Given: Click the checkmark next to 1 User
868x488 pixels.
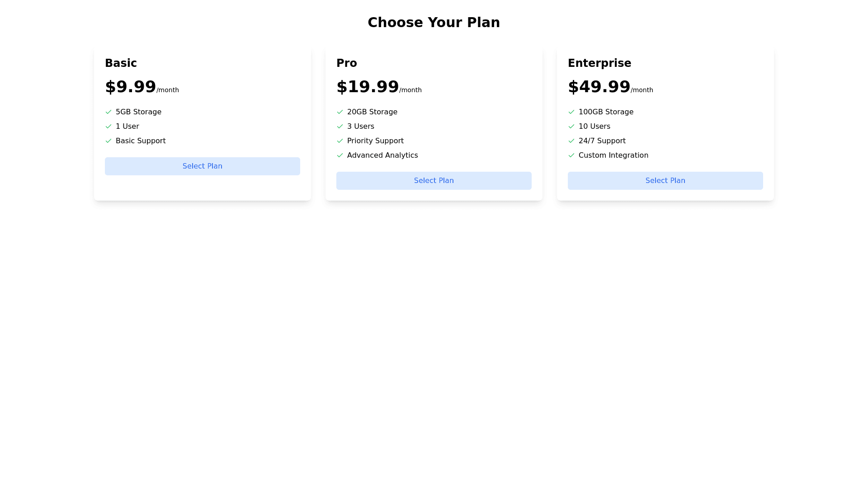Looking at the screenshot, I should point(108,127).
